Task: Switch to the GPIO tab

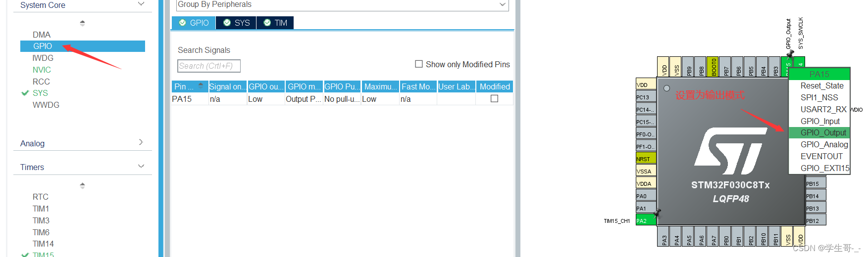Action: tap(194, 23)
